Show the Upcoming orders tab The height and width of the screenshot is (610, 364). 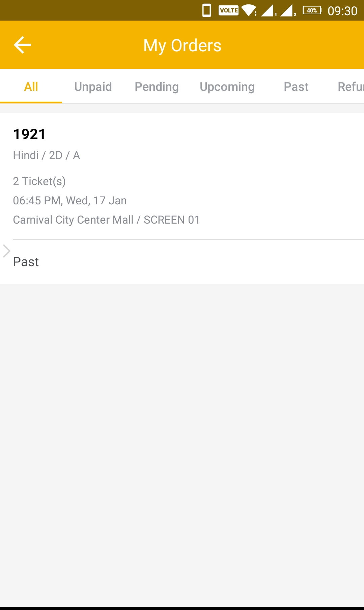(227, 86)
